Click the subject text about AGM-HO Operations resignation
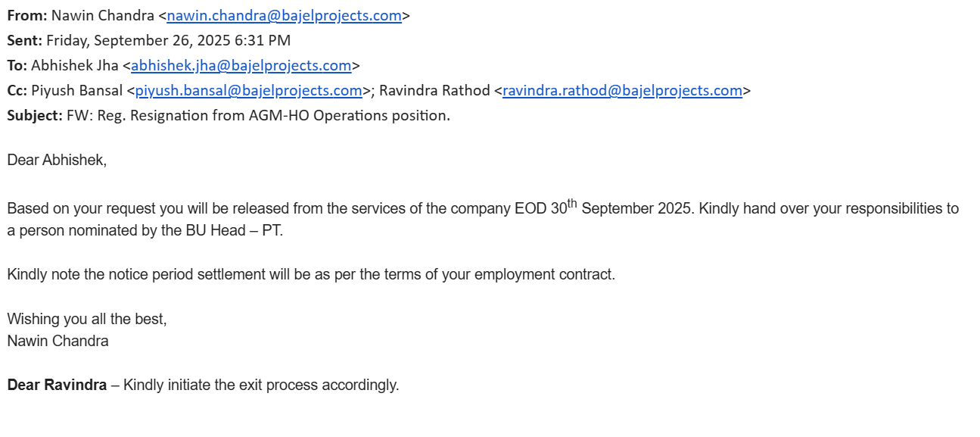Viewport: 980px width, 437px height. (258, 116)
